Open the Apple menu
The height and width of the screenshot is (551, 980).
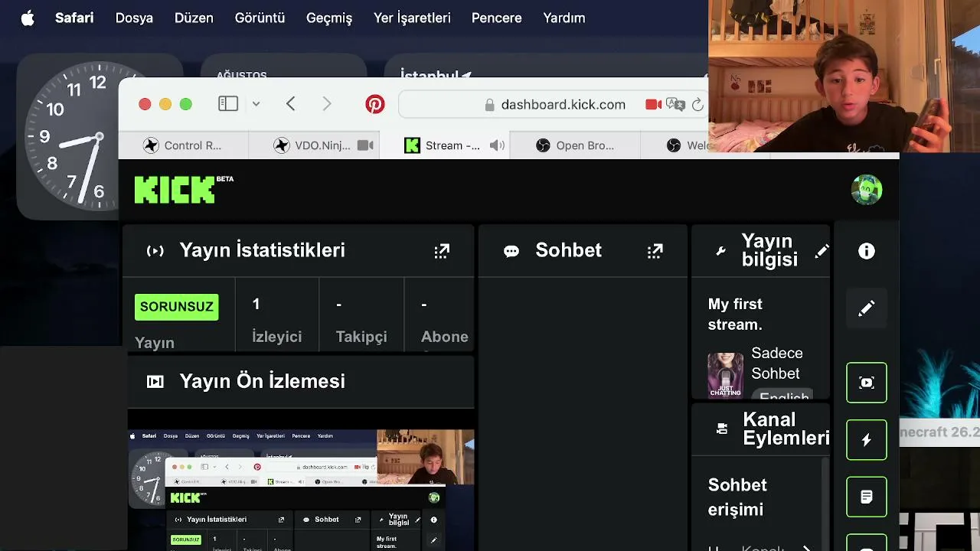(28, 18)
